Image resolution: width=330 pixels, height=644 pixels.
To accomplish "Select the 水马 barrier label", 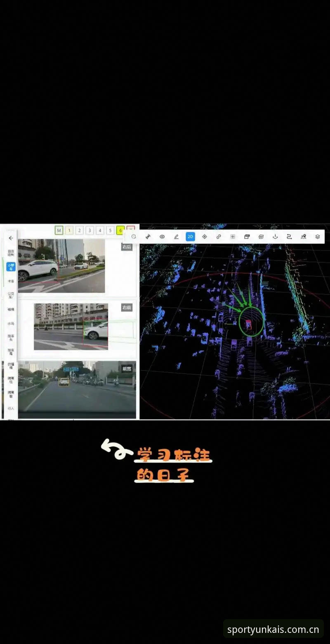I will [x=11, y=324].
